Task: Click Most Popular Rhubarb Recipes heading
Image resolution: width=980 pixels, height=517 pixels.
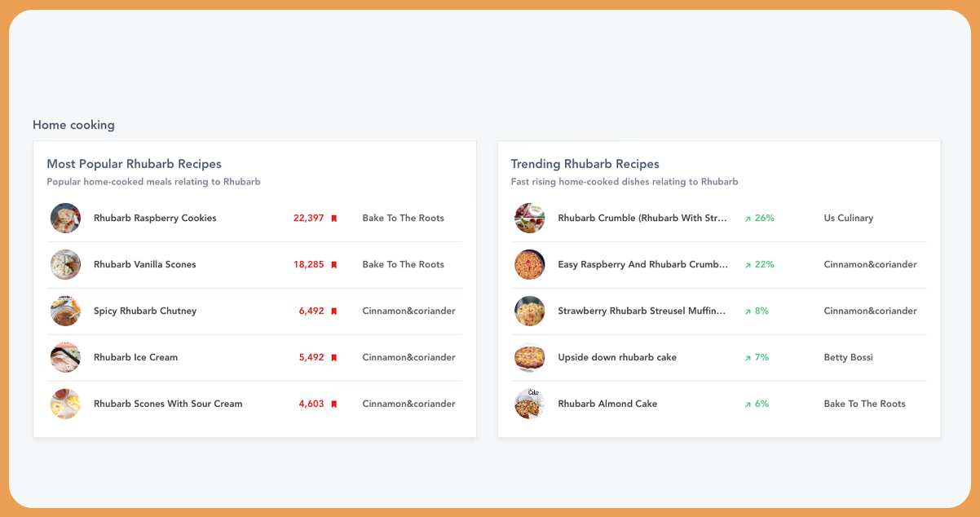Action: pyautogui.click(x=134, y=164)
